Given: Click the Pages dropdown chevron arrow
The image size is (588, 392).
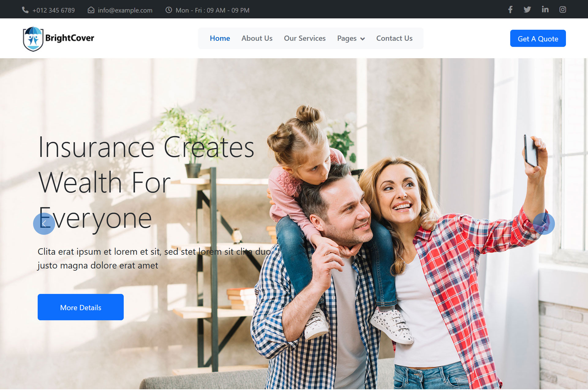Looking at the screenshot, I should pos(363,39).
